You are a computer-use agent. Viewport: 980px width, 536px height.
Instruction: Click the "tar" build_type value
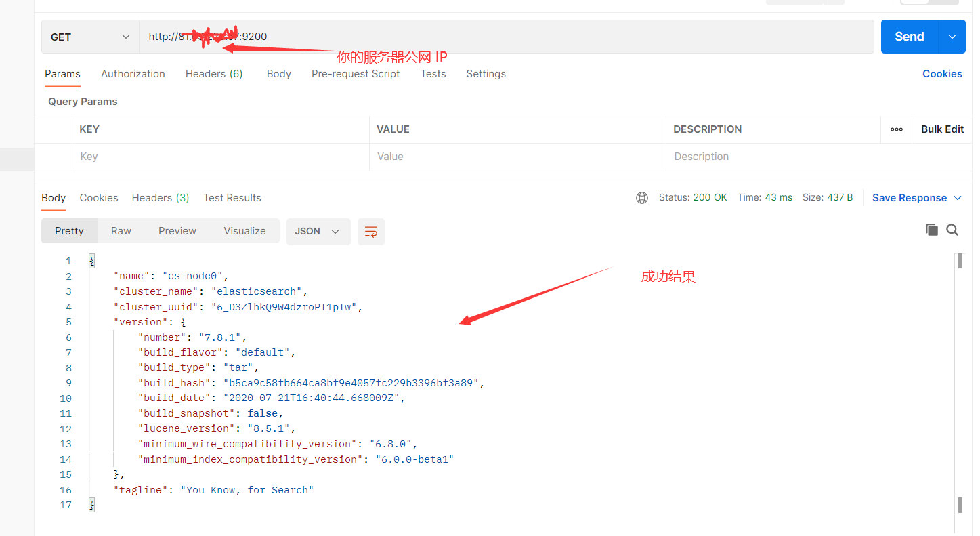pyautogui.click(x=238, y=368)
